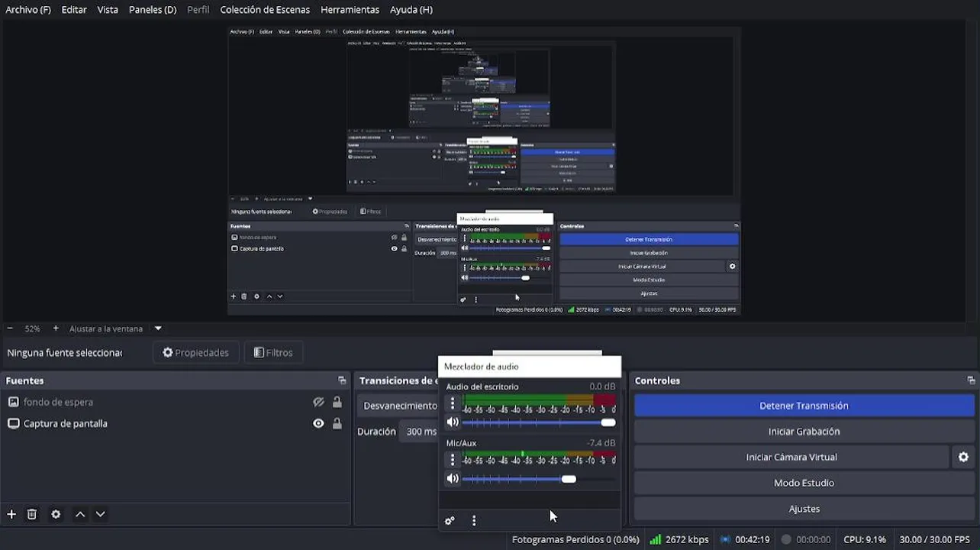Viewport: 980px width, 550px height.
Task: Open the Herramientas menu
Action: [x=350, y=9]
